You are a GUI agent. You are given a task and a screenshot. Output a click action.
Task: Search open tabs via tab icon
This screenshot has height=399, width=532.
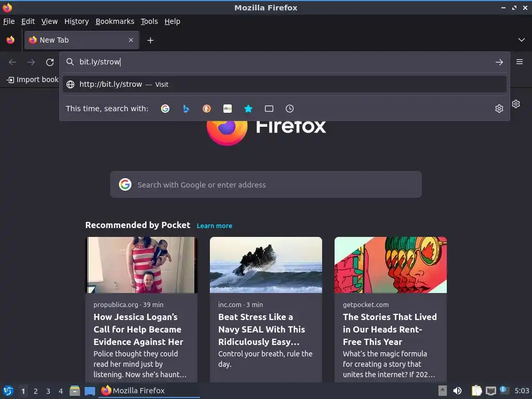point(269,109)
